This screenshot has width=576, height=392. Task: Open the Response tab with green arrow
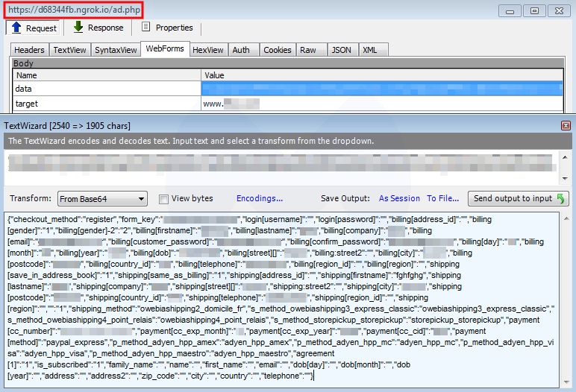pyautogui.click(x=98, y=28)
